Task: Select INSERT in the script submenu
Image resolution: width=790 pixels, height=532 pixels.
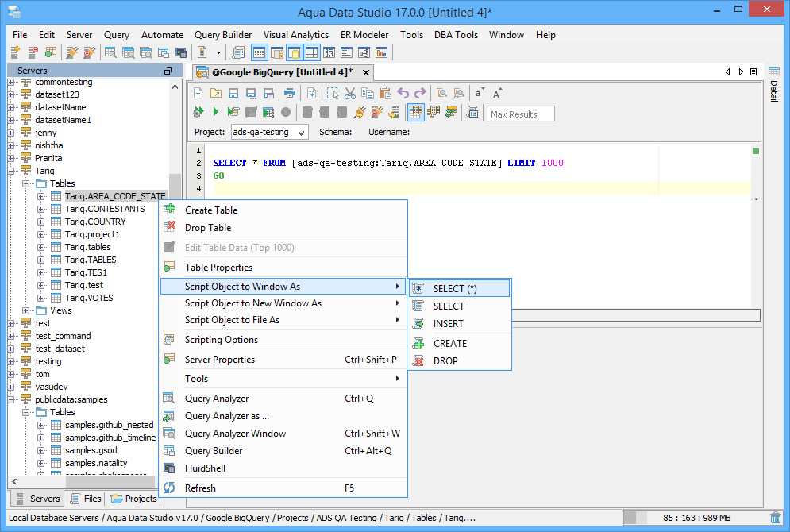Action: tap(460, 323)
